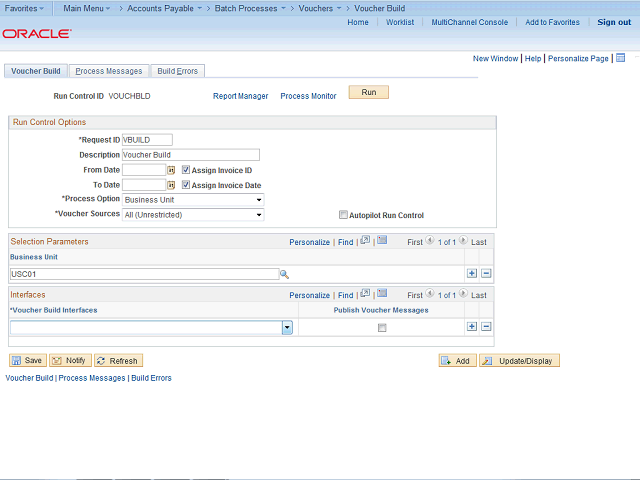
Task: Go to previous row in Selection Parameters
Action: (430, 240)
